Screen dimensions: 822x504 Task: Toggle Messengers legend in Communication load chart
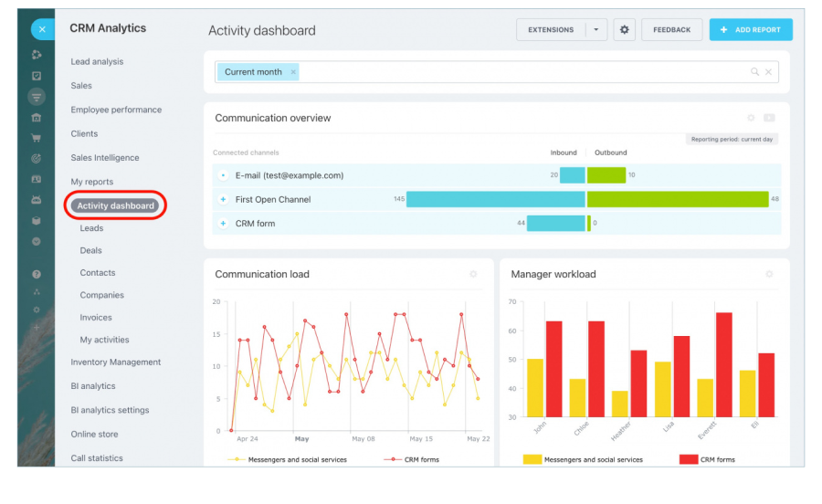pos(288,459)
